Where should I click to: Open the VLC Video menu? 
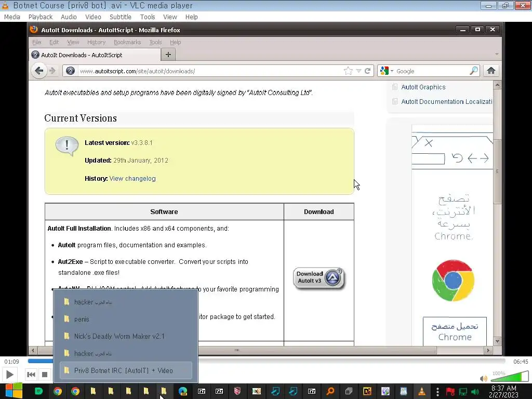click(94, 17)
